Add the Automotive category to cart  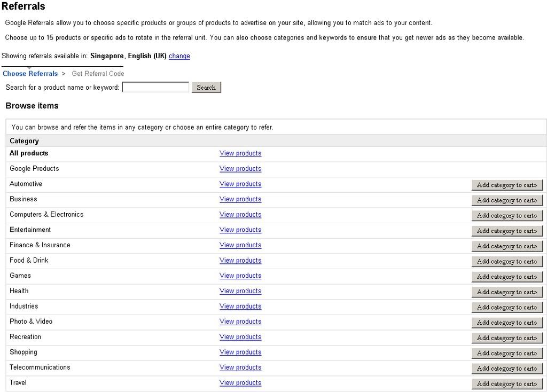click(507, 185)
